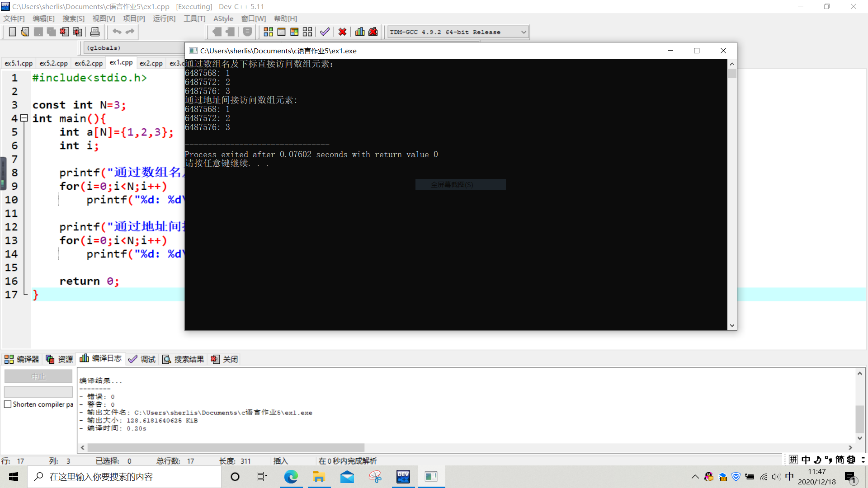Viewport: 868px width, 488px height.
Task: Click the Compile icon with colored squares
Action: tap(268, 32)
